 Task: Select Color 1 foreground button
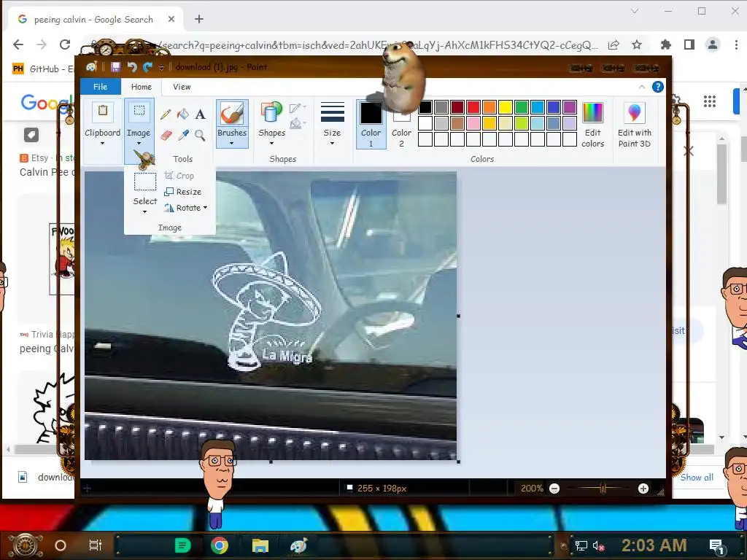tap(371, 124)
